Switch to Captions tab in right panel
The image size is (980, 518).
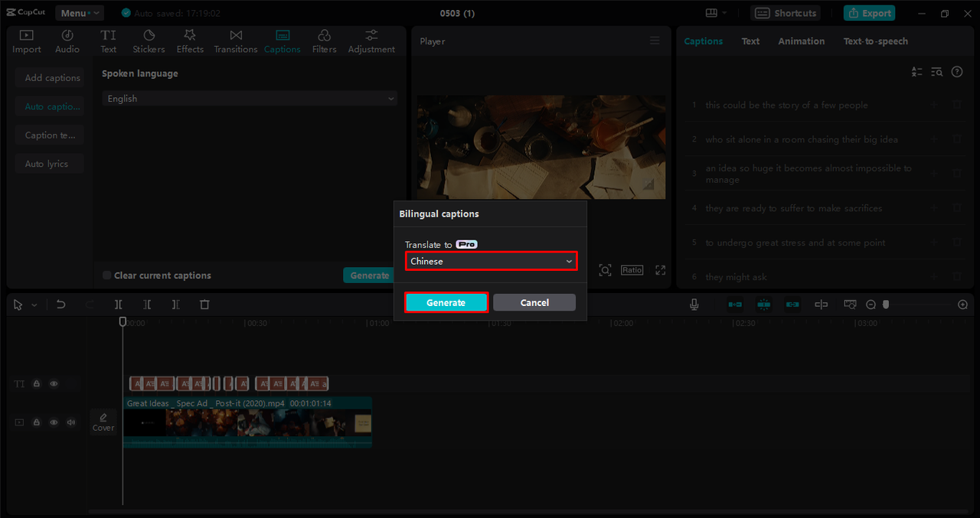pos(703,41)
